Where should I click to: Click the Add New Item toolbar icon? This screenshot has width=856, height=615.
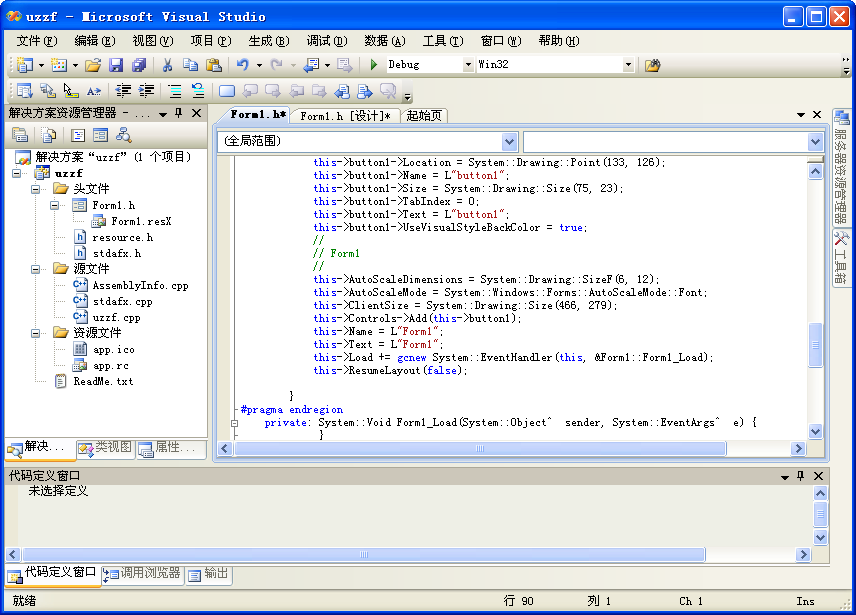(x=58, y=65)
